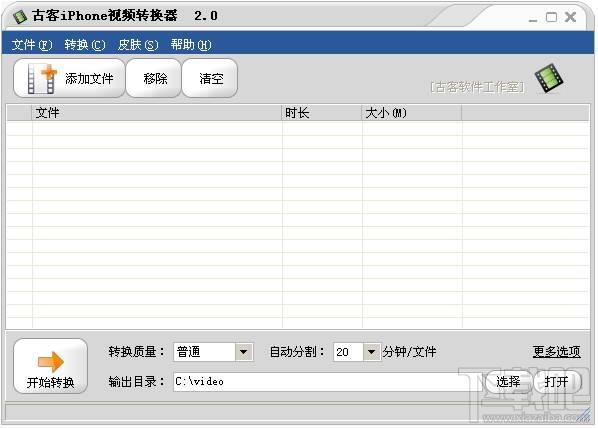The width and height of the screenshot is (598, 428).
Task: Click the 移除 button
Action: 154,78
